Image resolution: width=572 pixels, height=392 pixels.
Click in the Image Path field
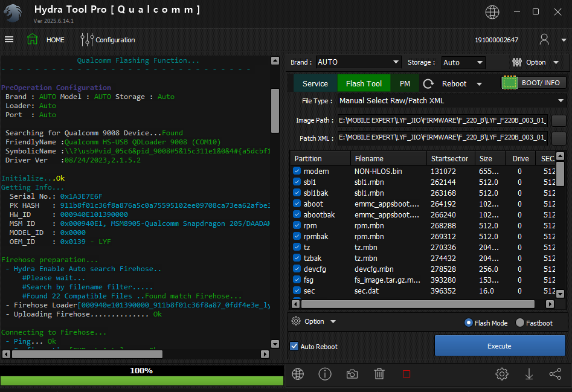coord(443,120)
